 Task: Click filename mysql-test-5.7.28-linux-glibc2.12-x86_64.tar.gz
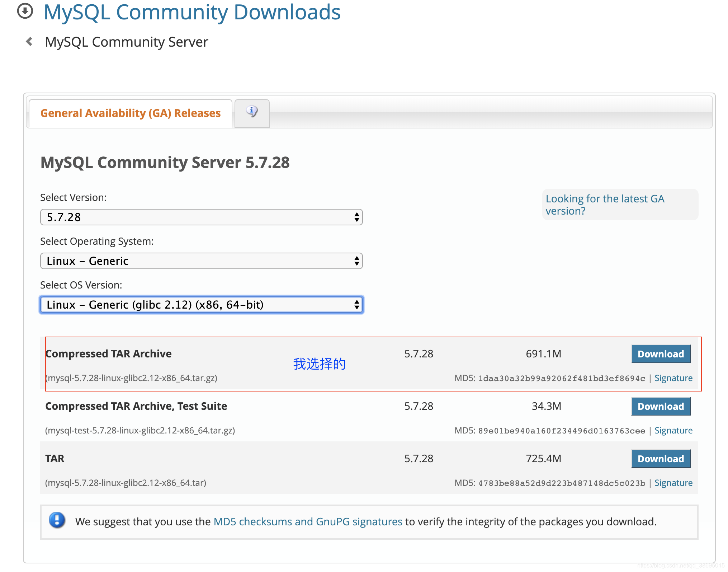click(x=140, y=431)
